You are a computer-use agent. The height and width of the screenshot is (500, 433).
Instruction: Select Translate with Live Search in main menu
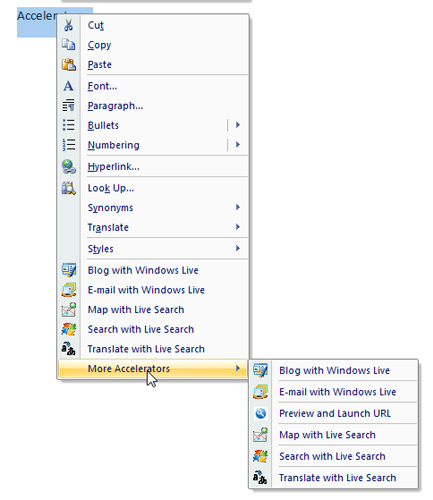click(153, 349)
